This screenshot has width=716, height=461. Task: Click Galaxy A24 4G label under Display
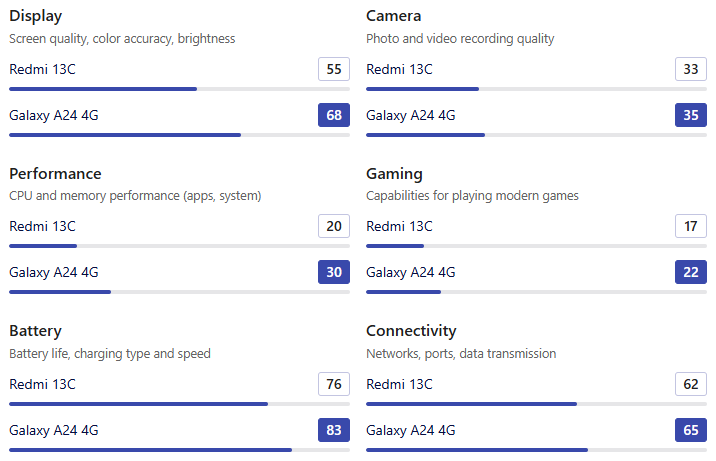point(54,115)
